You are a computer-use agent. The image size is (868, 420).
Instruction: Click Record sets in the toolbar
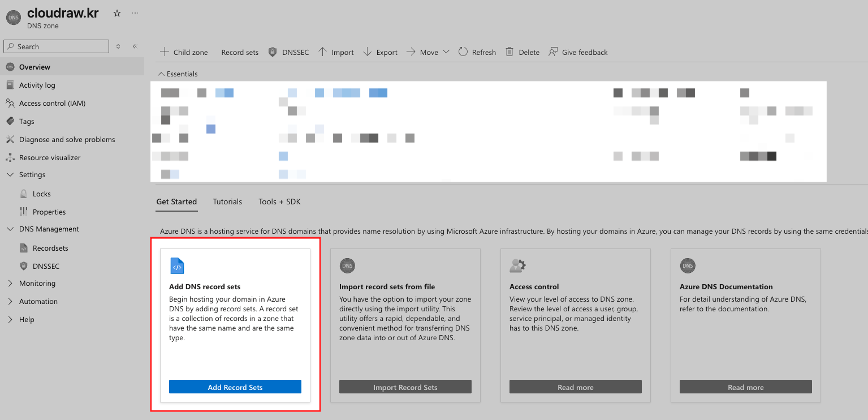click(x=240, y=52)
